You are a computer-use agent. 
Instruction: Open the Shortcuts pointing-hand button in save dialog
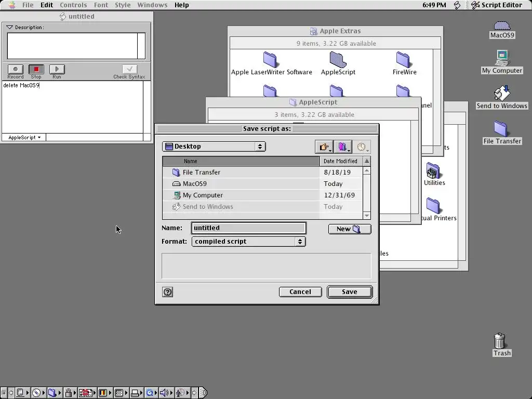(324, 147)
